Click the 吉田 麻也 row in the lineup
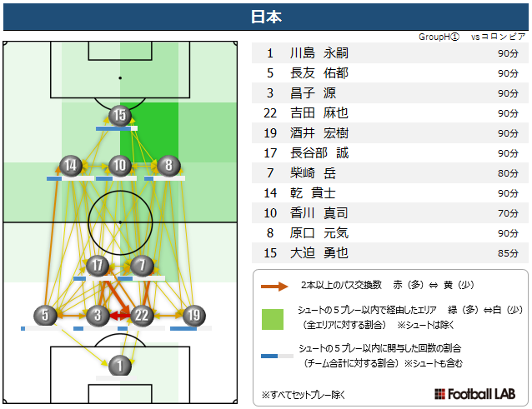This screenshot has width=532, height=409. 390,113
